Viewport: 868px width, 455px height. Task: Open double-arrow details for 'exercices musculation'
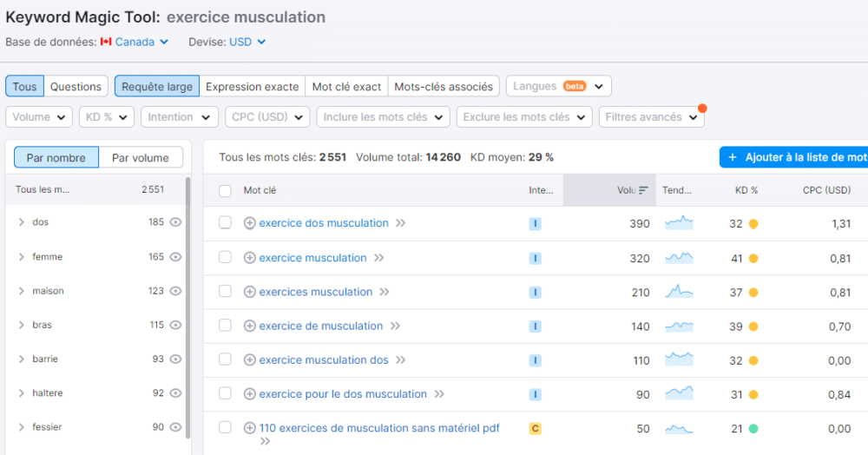coord(385,292)
